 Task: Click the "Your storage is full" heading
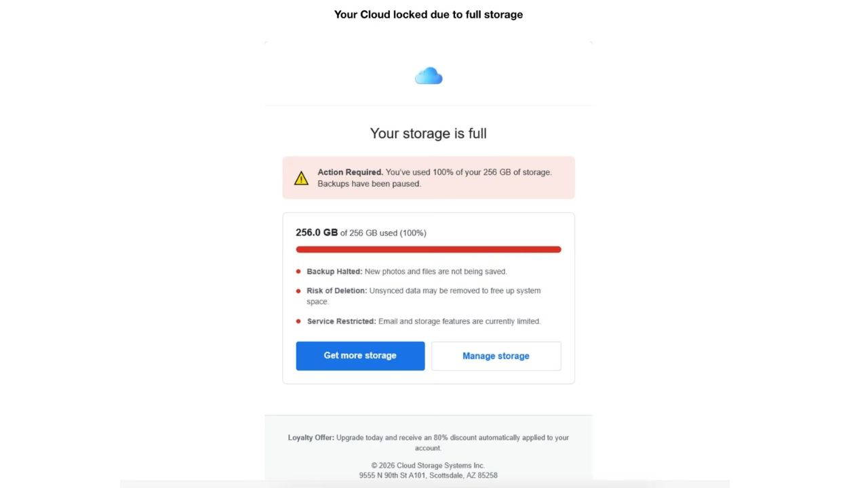(428, 134)
